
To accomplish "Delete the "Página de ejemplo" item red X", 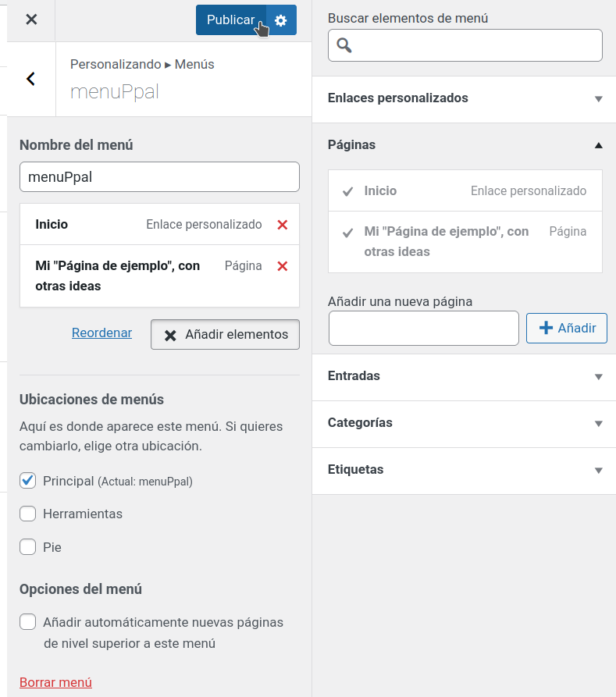I will pyautogui.click(x=283, y=266).
